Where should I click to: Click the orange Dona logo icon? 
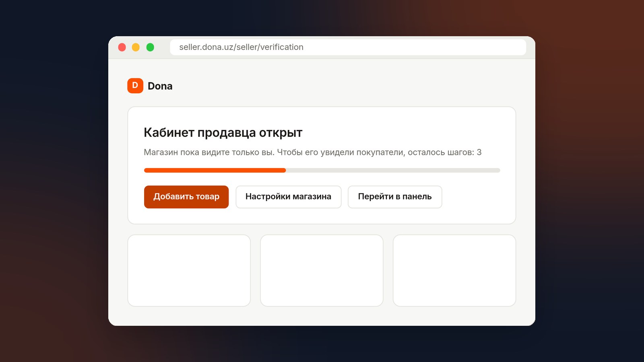coord(135,86)
